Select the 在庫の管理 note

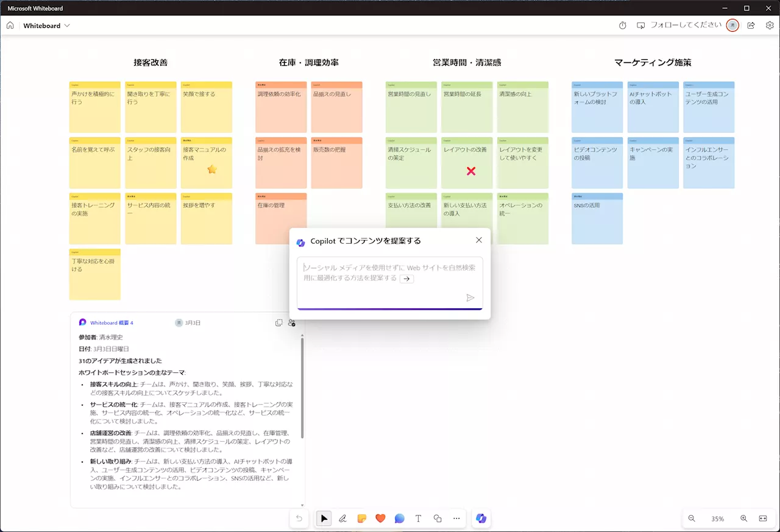[x=281, y=219]
